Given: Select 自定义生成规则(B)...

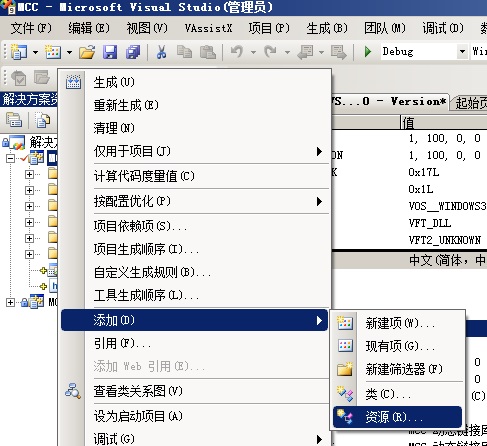Looking at the screenshot, I should [195, 272].
